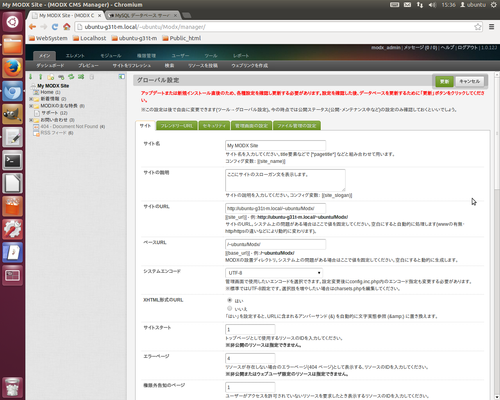
Task: Click the refresh tree green arrows icon
Action: tap(71, 77)
